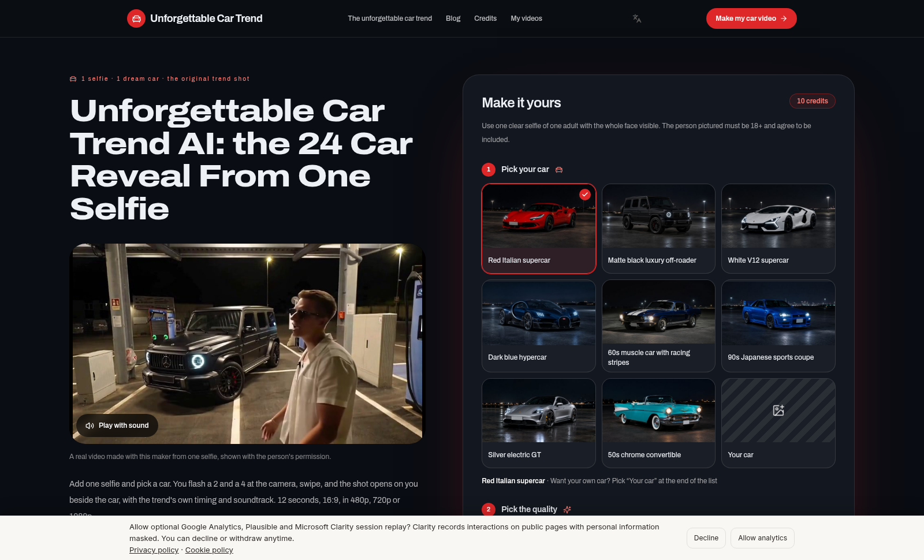
Task: Select the White V12 supercar card
Action: tap(778, 229)
